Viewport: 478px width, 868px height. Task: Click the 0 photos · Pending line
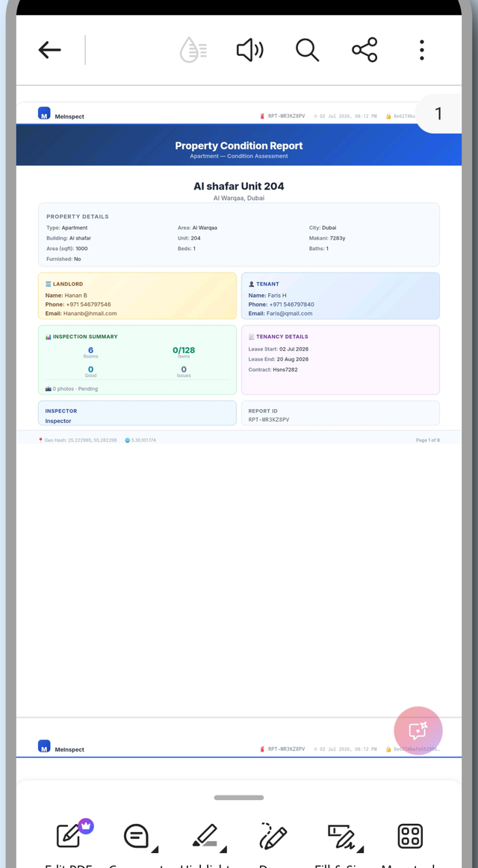coord(72,389)
